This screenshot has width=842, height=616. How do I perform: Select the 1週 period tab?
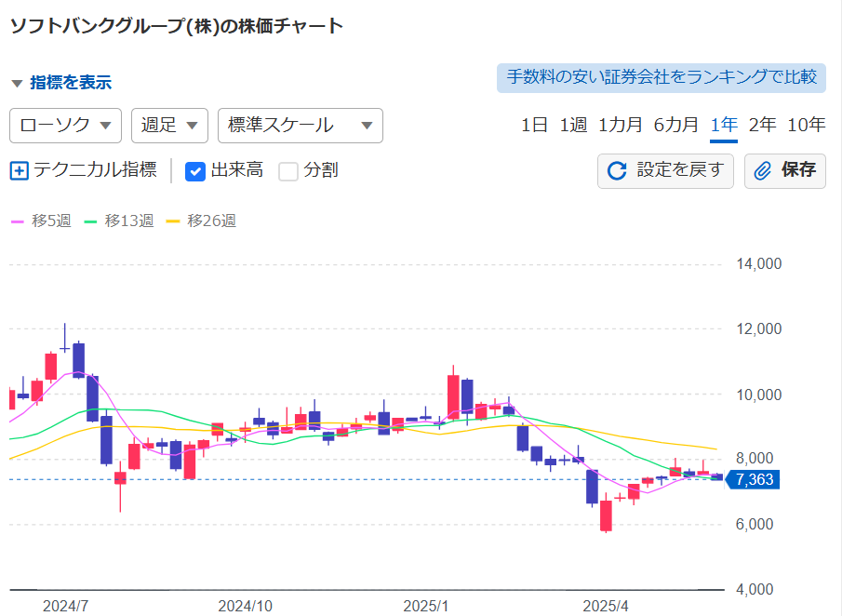point(573,125)
